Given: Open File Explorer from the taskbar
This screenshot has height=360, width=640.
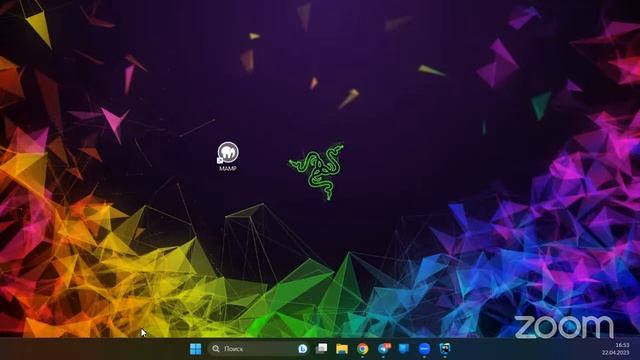Looking at the screenshot, I should pos(342,349).
